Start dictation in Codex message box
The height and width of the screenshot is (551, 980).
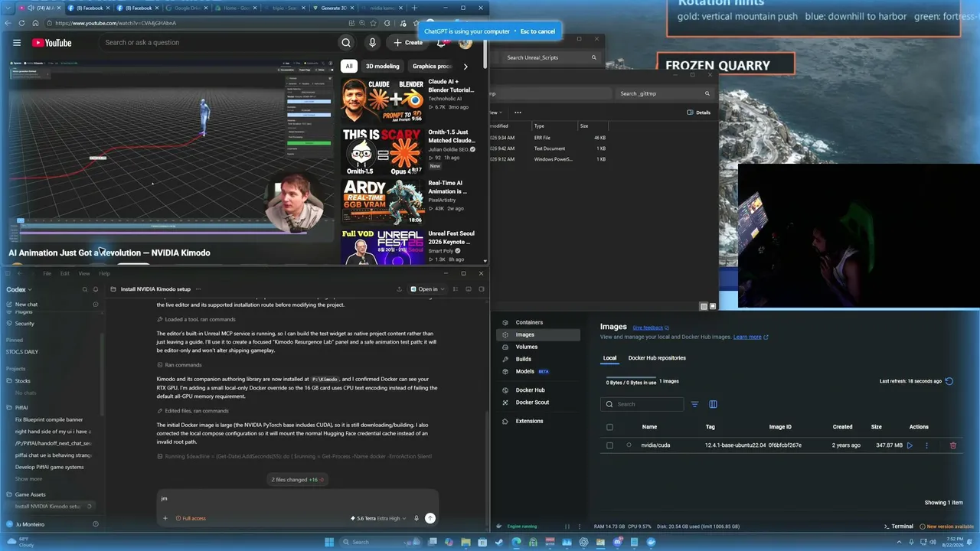coord(416,518)
